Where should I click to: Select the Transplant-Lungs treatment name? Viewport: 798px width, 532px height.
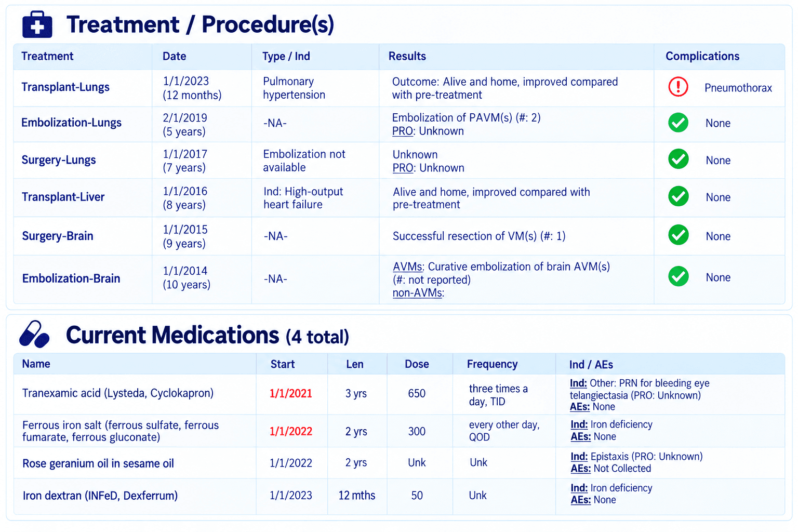65,87
